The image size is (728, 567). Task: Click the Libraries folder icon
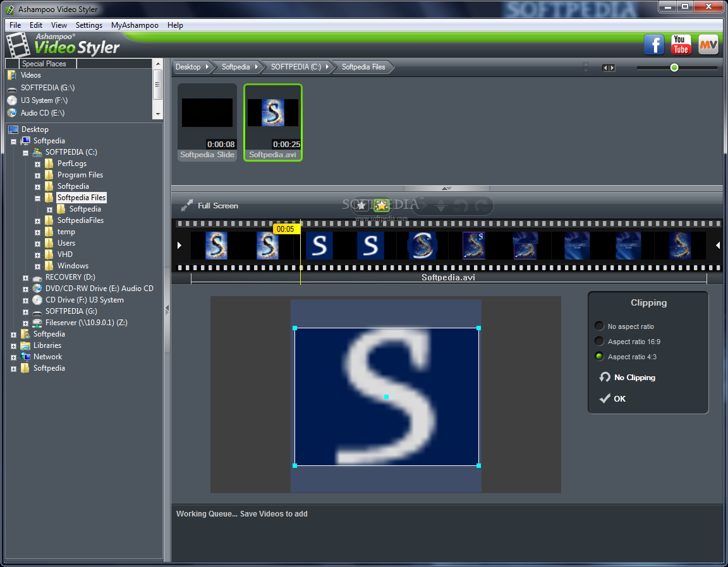click(x=25, y=345)
